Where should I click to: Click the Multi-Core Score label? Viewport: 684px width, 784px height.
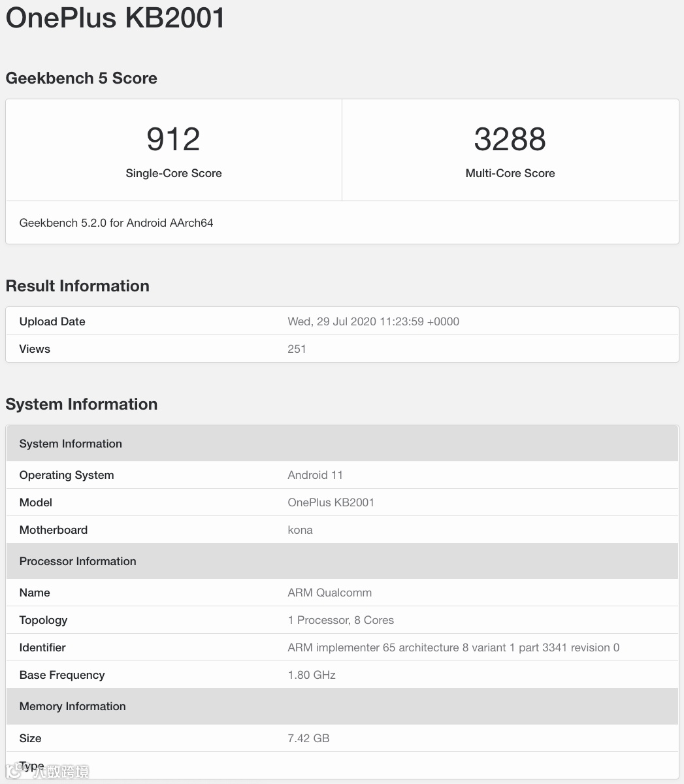click(510, 173)
